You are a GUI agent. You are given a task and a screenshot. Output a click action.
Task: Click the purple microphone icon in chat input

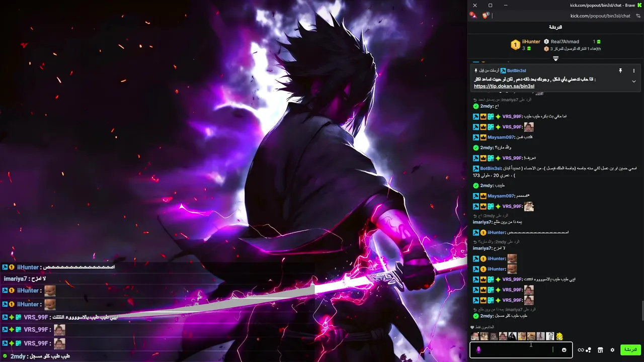point(478,350)
